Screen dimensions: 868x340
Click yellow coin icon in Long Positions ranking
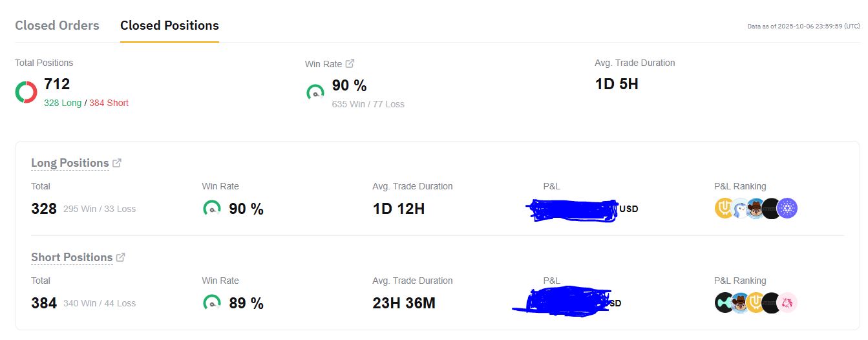(724, 208)
